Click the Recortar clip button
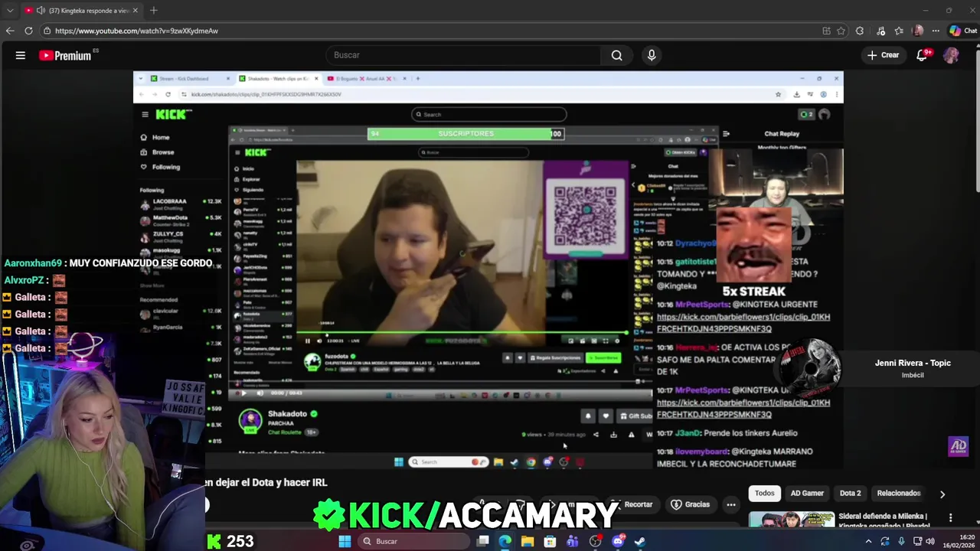The image size is (980, 551). (x=632, y=504)
